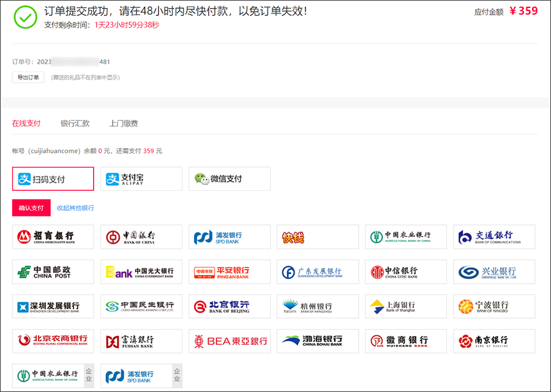The width and height of the screenshot is (551, 392).
Task: Select the 扫码支付 scan-to-pay option
Action: (x=53, y=179)
